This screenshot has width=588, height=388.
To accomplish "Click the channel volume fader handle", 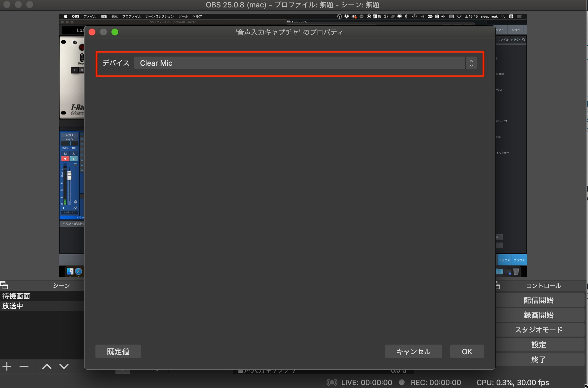I will coord(69,175).
